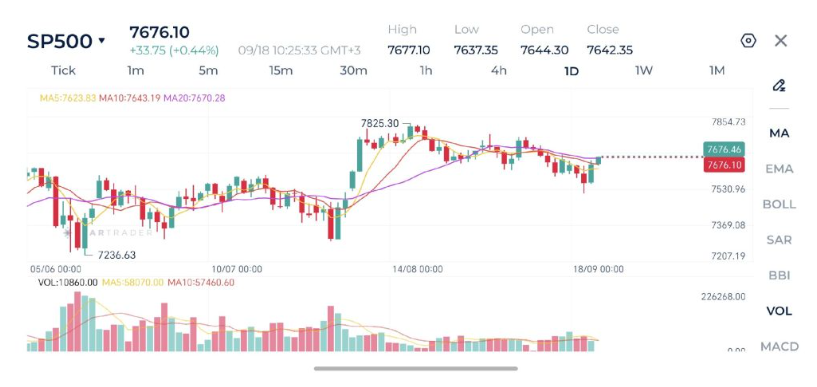Turn on the SAR indicator
The height and width of the screenshot is (387, 817).
779,240
